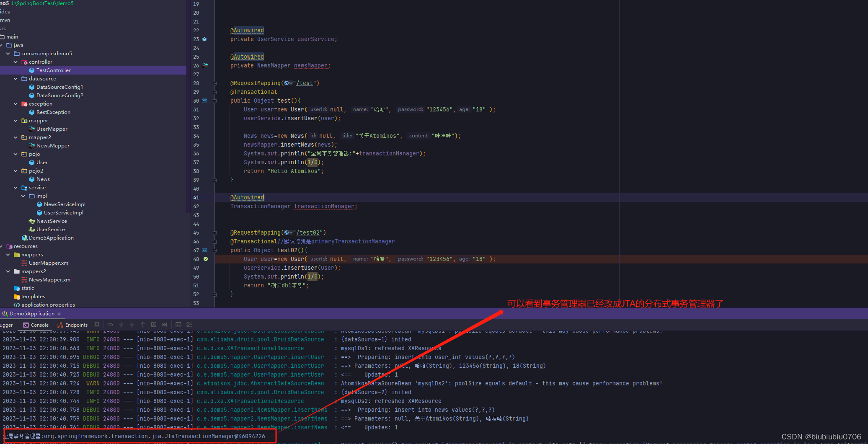The image size is (868, 444).
Task: Switch to the Debugger tab
Action: click(6, 325)
